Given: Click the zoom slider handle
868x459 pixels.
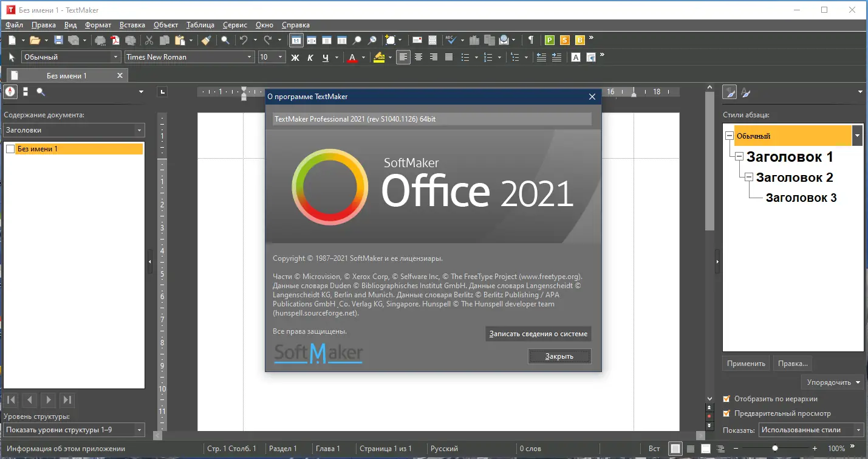Looking at the screenshot, I should (775, 449).
